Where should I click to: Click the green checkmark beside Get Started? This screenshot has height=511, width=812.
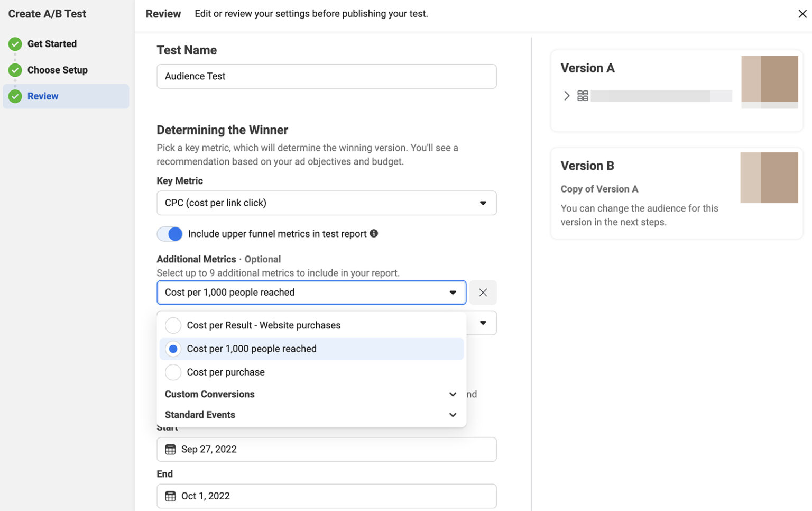pos(14,44)
